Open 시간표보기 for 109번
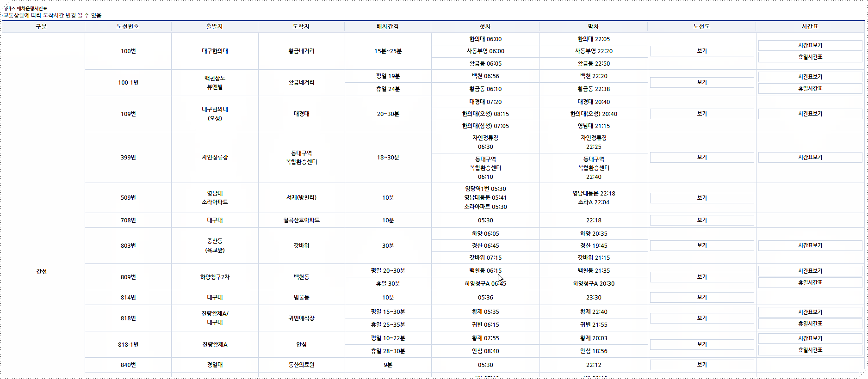 tap(810, 114)
